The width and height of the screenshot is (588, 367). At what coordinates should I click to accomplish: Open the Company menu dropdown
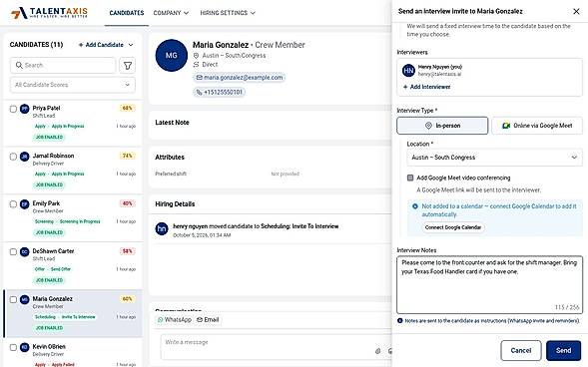point(171,13)
